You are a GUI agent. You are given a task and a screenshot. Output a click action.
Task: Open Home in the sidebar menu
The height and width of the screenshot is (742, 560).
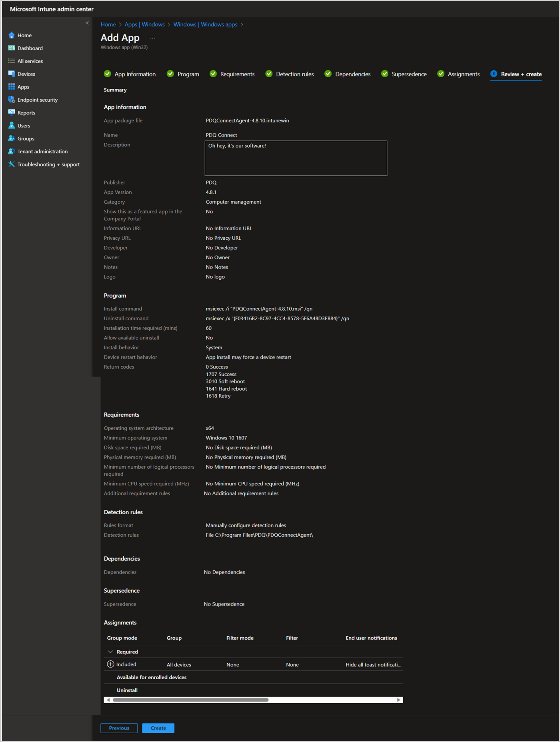(x=24, y=35)
